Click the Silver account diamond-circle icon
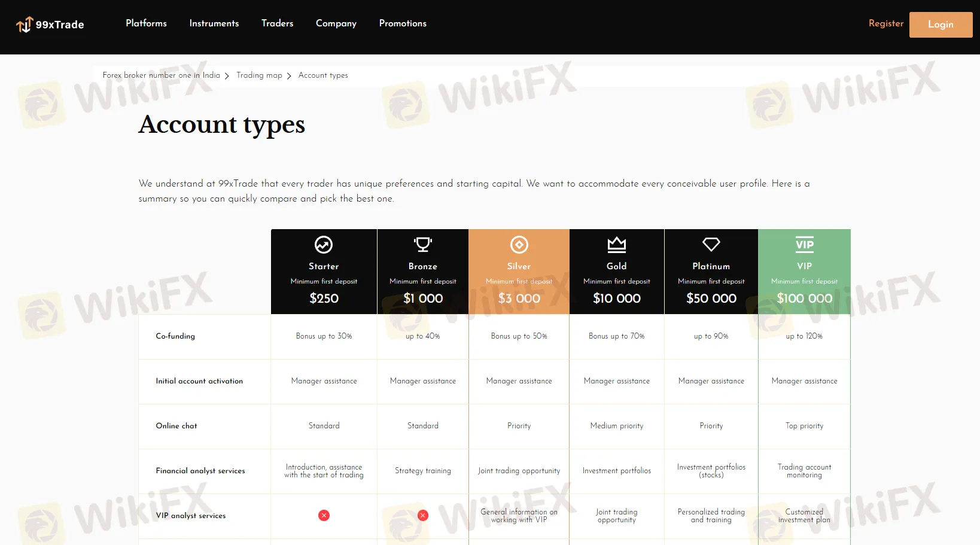Image resolution: width=980 pixels, height=545 pixels. click(519, 245)
